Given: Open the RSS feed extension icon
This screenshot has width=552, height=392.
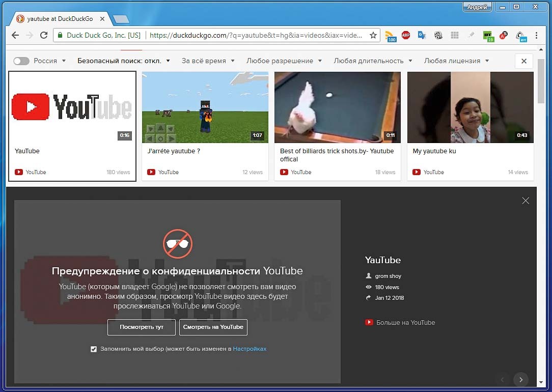Looking at the screenshot, I should [x=390, y=35].
